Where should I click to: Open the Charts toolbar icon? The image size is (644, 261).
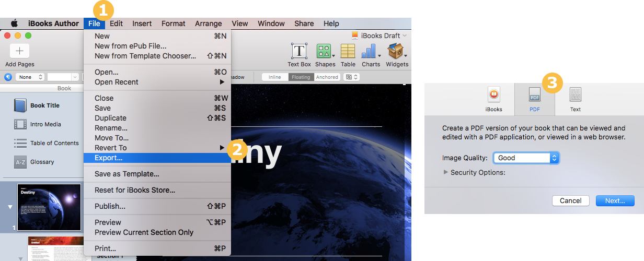370,51
